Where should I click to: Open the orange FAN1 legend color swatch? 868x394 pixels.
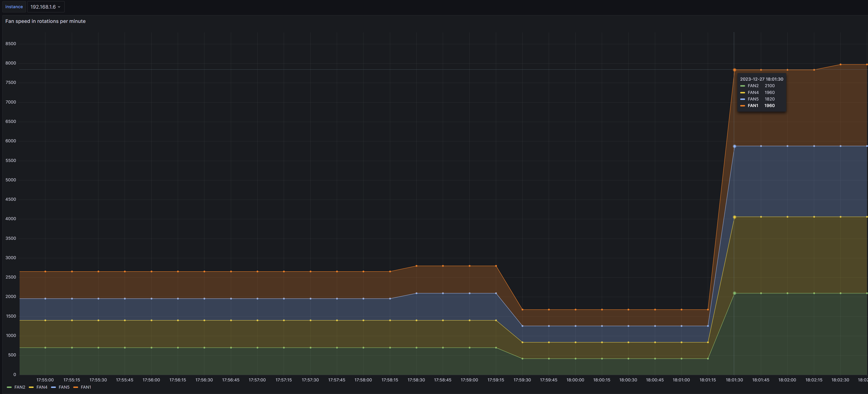pos(76,387)
